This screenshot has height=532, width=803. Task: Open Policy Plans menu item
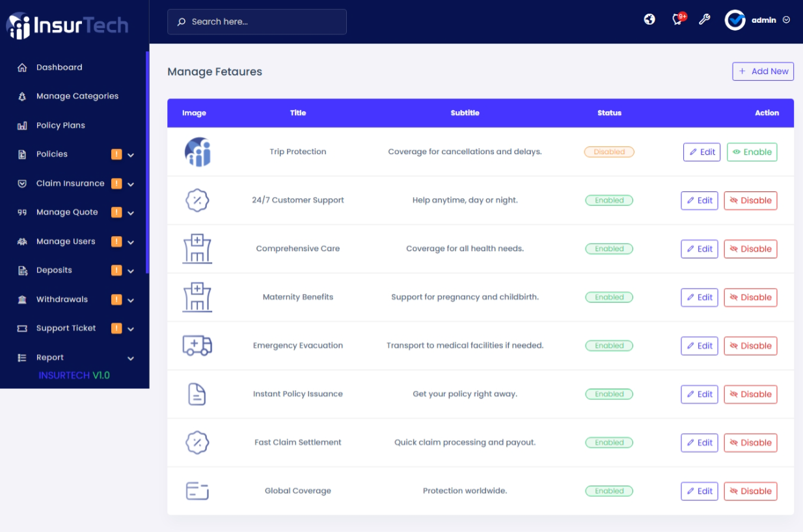pyautogui.click(x=61, y=126)
